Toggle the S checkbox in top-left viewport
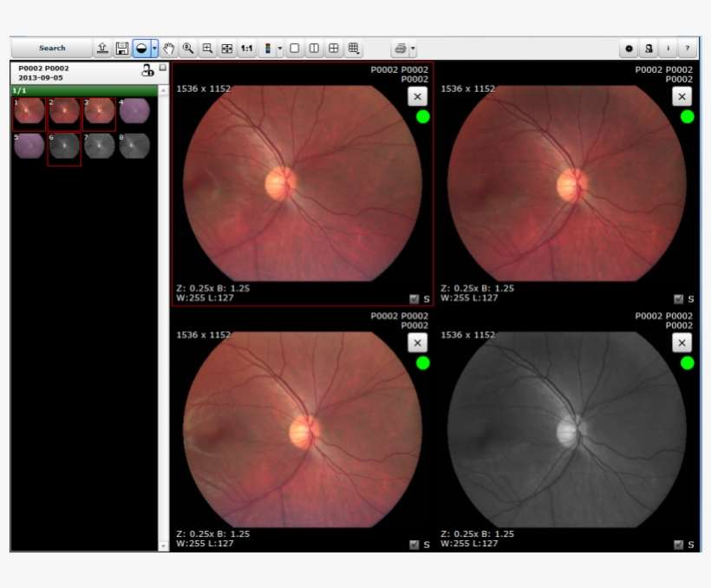Screen dimensions: 711x588 click(x=414, y=299)
